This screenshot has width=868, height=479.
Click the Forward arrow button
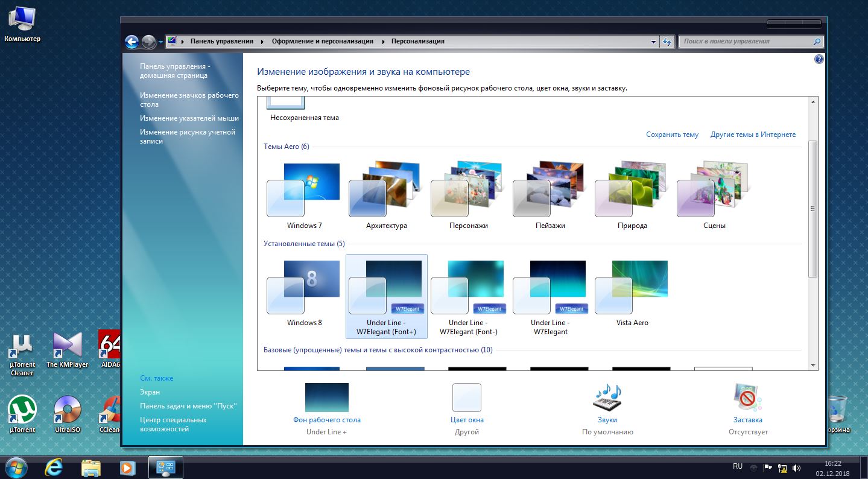(148, 42)
